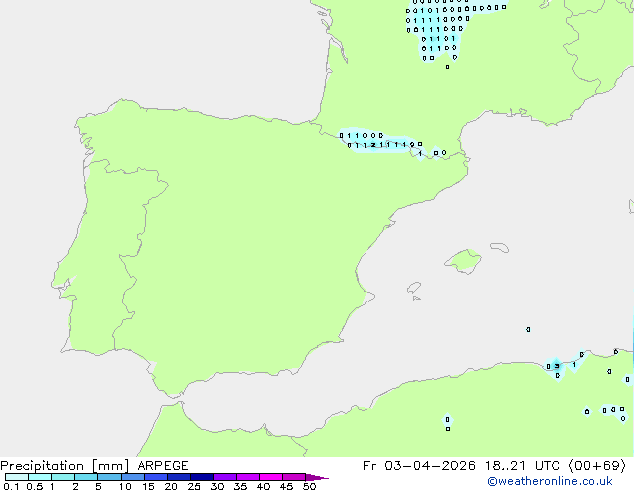Viewport: 634px width, 490px height.
Task: Select the 5–10 mm legend color swatch
Action: click(109, 477)
